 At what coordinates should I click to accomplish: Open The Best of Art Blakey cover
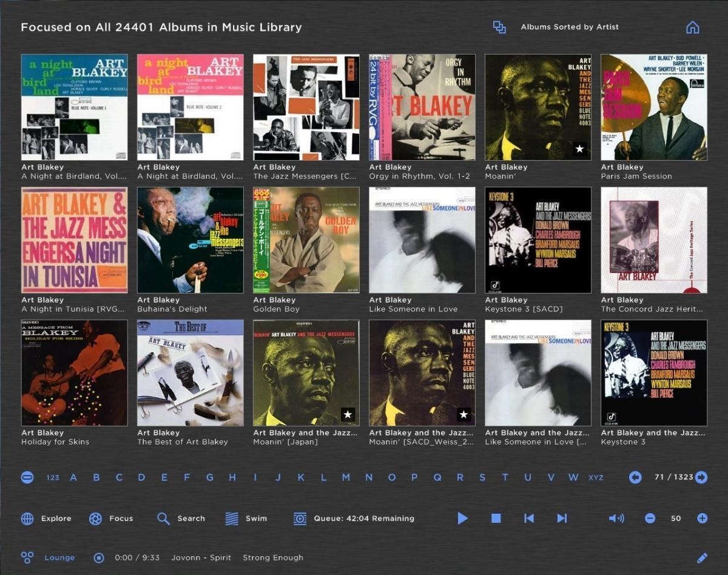click(x=190, y=373)
